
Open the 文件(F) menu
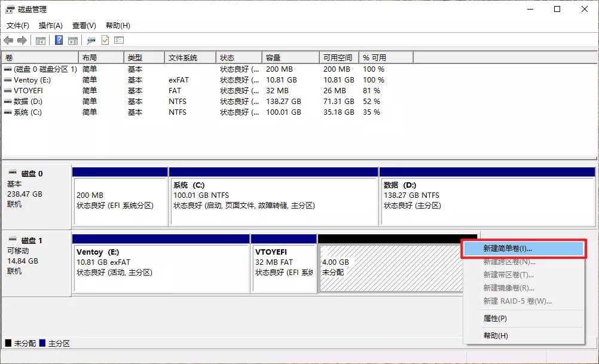(18, 25)
